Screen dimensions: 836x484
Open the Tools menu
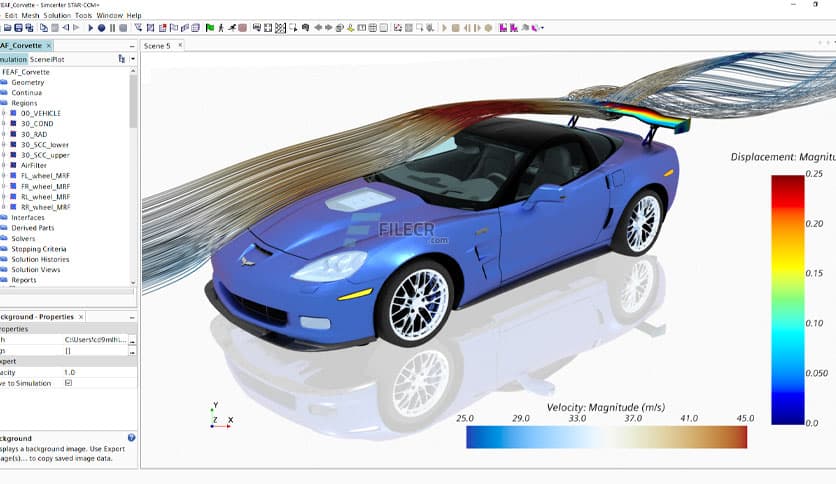coord(83,15)
